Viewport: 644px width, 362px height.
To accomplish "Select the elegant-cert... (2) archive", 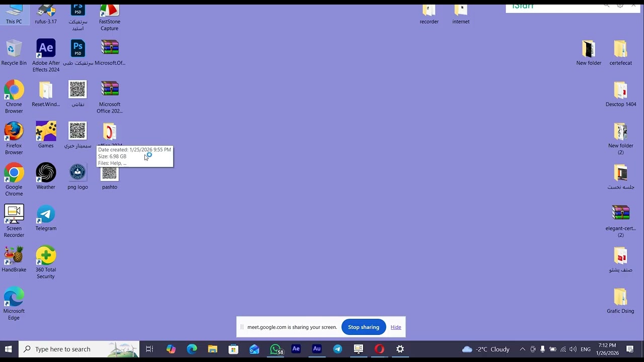I will click(621, 221).
